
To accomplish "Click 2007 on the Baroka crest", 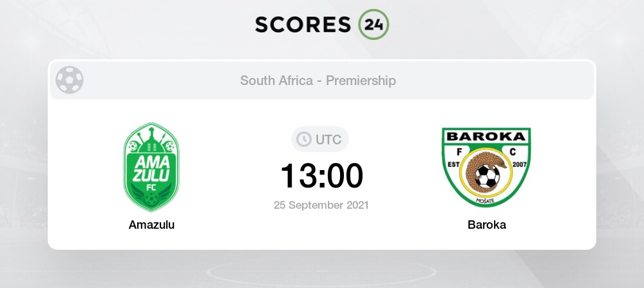I will pyautogui.click(x=519, y=164).
